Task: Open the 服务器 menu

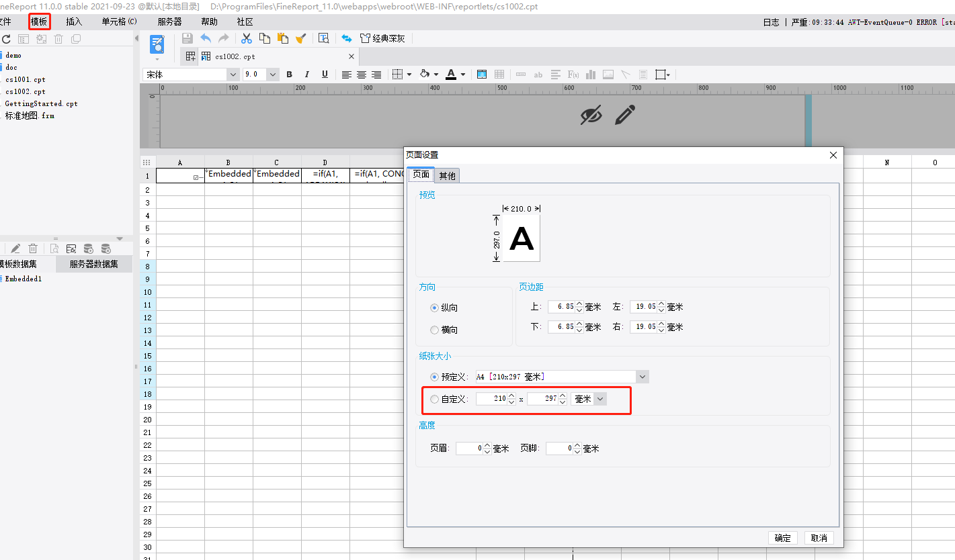Action: [169, 21]
